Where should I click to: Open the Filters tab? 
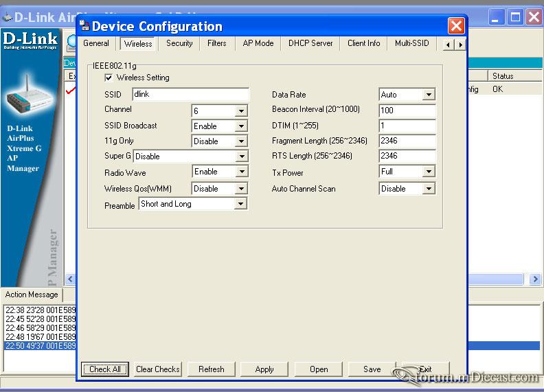coord(217,43)
